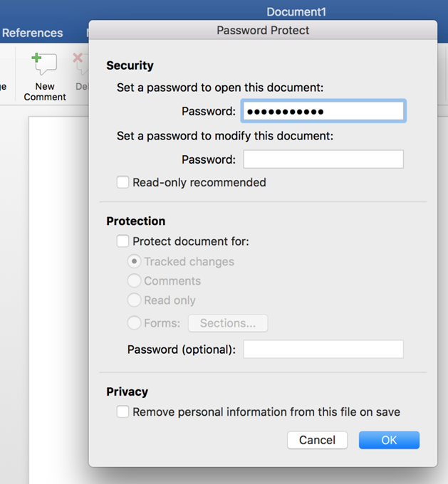Click the Document1 window title
448x484 pixels.
coord(296,11)
